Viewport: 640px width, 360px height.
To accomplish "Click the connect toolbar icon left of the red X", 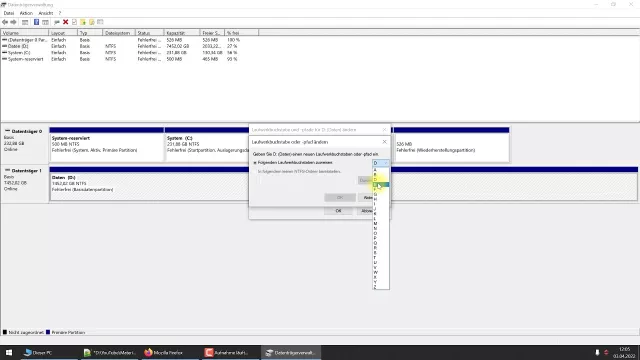I will click(57, 22).
